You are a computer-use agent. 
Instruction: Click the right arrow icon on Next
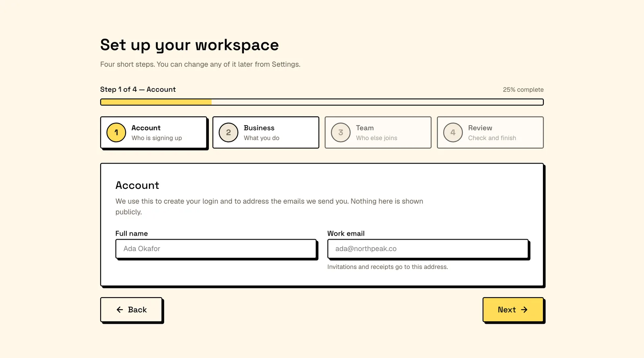tap(524, 310)
